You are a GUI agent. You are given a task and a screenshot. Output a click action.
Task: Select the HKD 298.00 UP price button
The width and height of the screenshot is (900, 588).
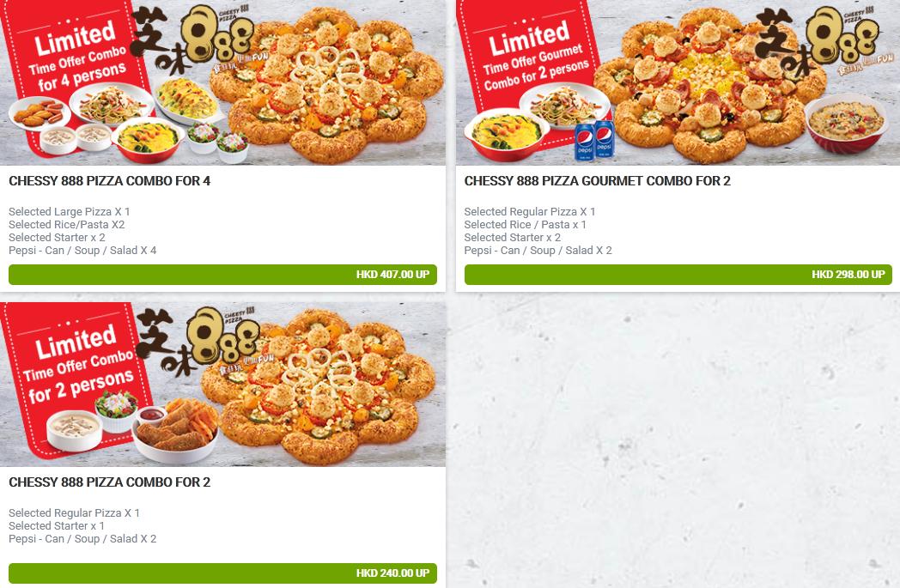tap(678, 274)
